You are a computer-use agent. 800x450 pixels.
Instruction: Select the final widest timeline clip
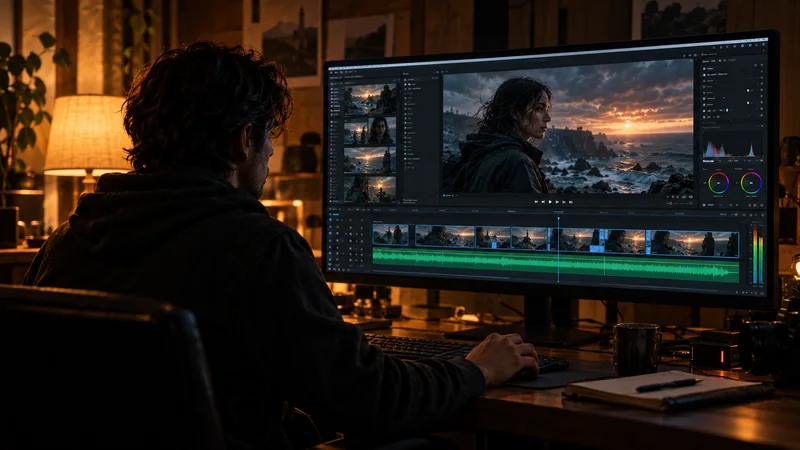pyautogui.click(x=693, y=244)
